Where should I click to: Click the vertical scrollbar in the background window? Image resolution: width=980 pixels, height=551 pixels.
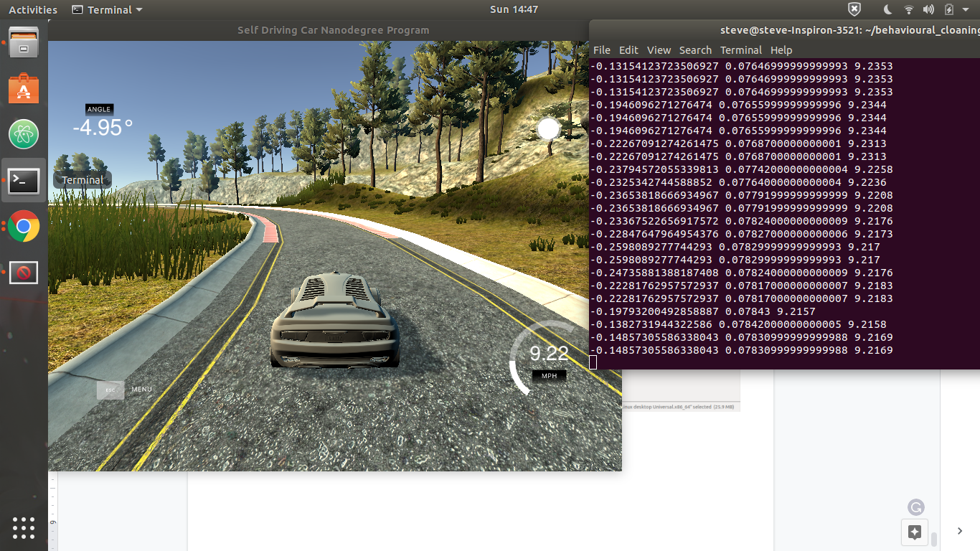click(x=934, y=539)
